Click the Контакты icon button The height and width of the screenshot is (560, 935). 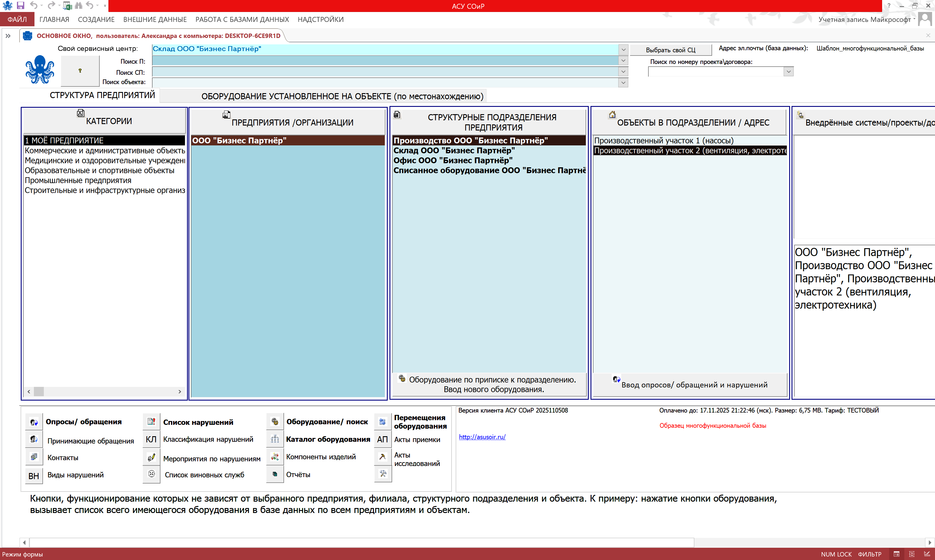coord(34,457)
